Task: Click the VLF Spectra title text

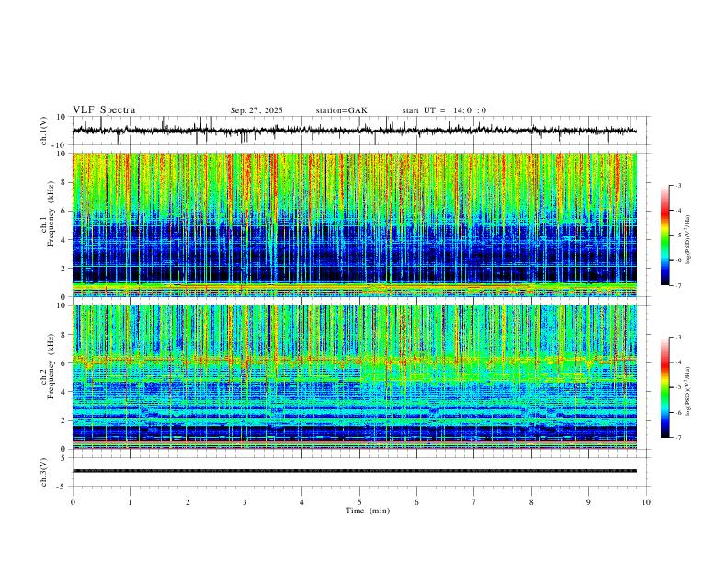Action: [x=104, y=110]
